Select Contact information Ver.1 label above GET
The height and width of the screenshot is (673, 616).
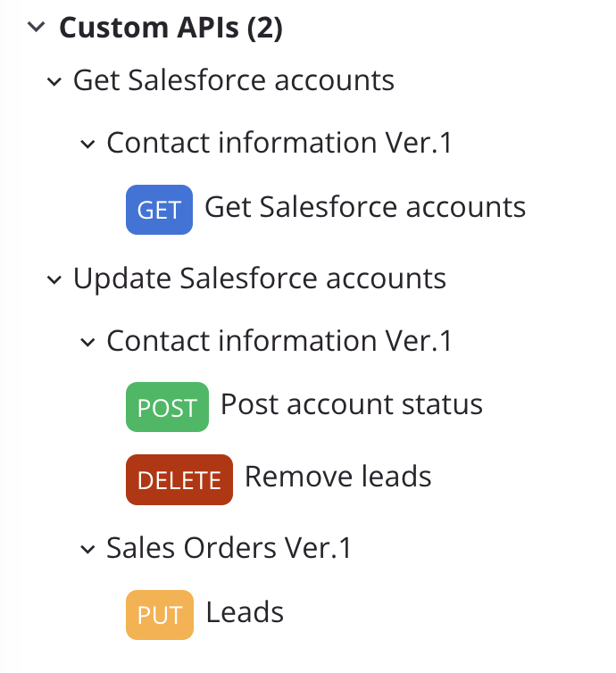coord(279,143)
